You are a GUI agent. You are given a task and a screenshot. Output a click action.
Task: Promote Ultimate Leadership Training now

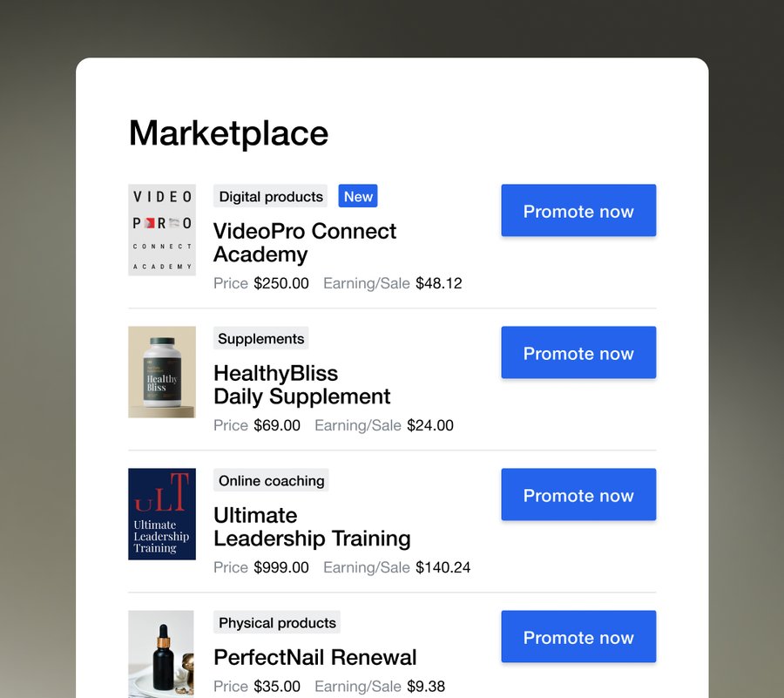pos(578,494)
